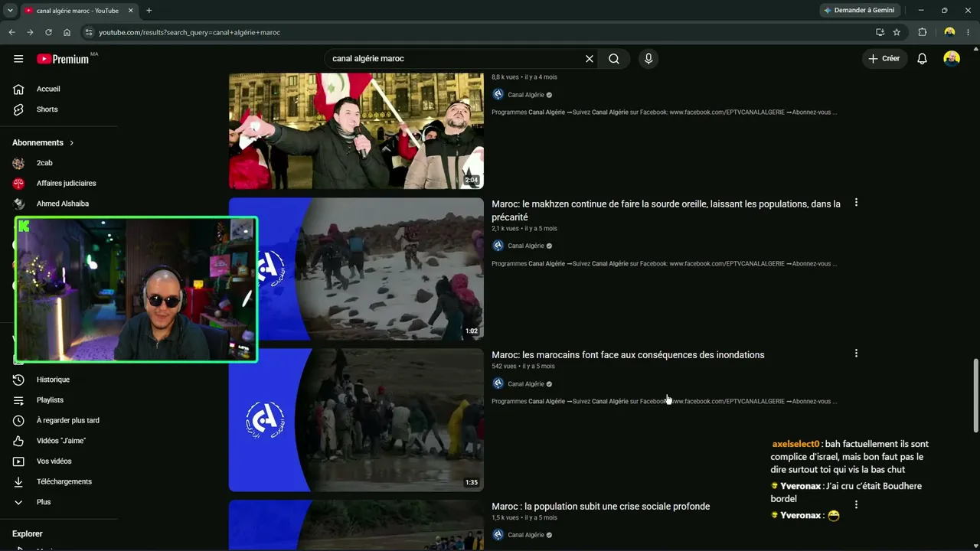Screen dimensions: 980x551
Task: Reload the current page
Action: pos(48,32)
